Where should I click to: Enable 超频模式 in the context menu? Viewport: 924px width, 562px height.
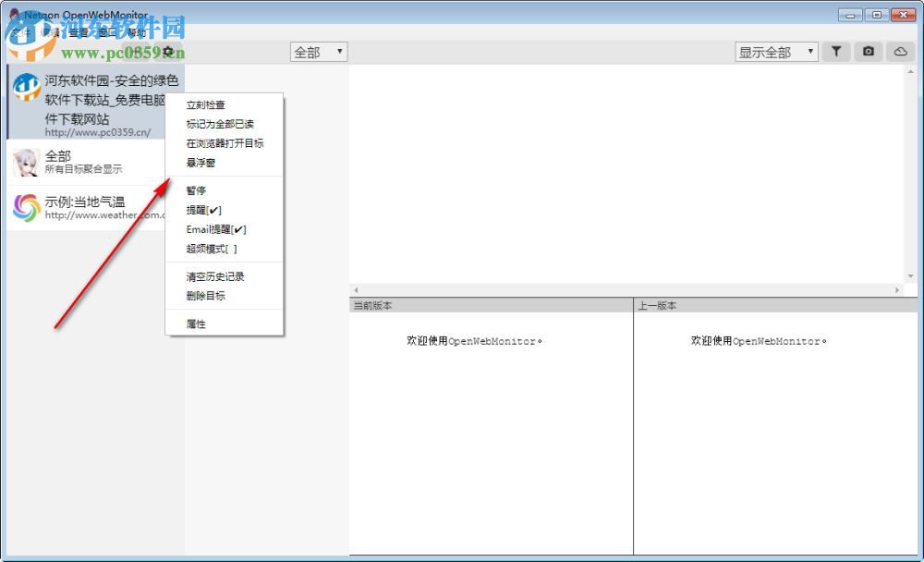click(x=210, y=249)
